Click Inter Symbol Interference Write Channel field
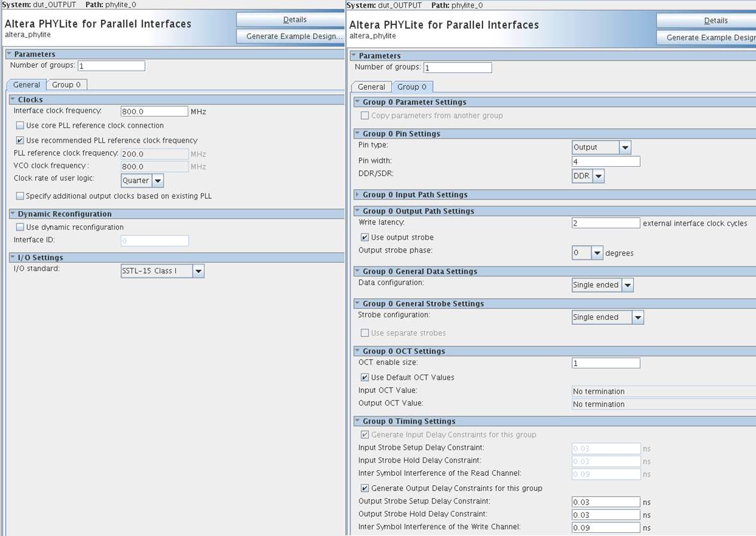 click(606, 528)
